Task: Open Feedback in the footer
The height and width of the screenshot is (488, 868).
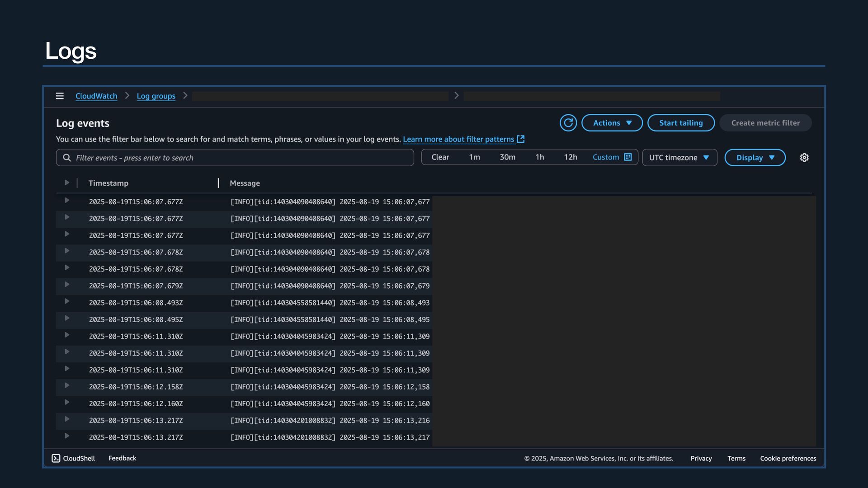Action: tap(122, 458)
